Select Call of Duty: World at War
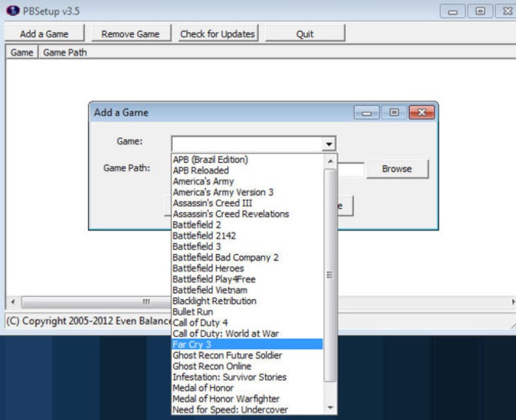This screenshot has width=516, height=420. 247,333
